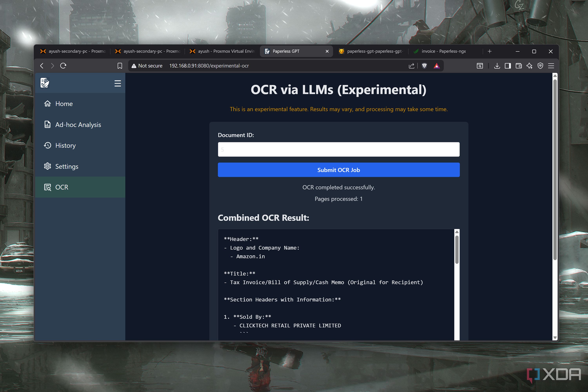This screenshot has width=588, height=392.
Task: Click the page scroll up arrow
Action: (555, 75)
